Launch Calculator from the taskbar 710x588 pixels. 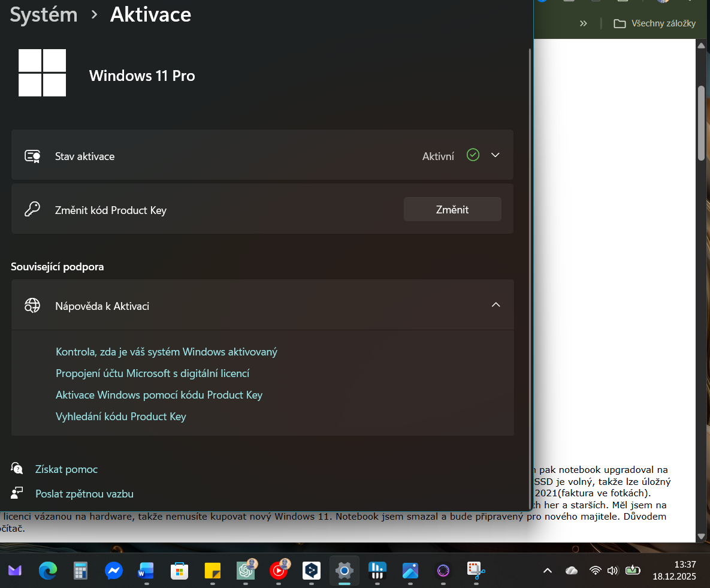point(80,571)
